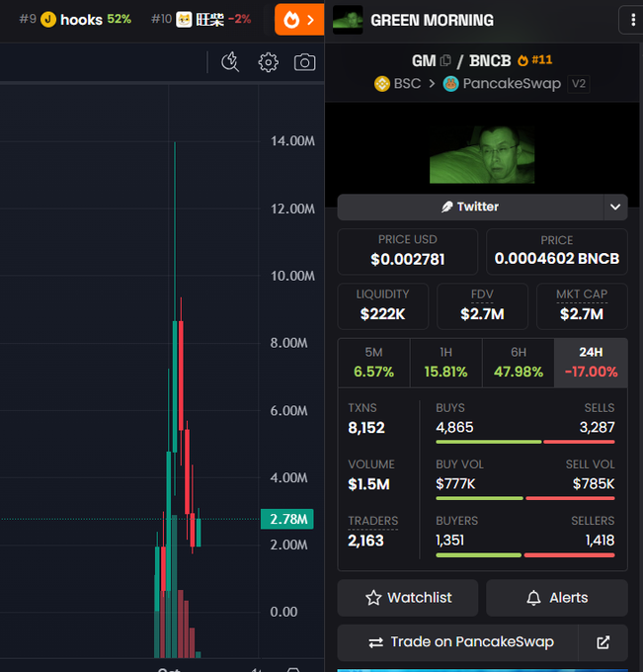This screenshot has width=643, height=672.
Task: Open the chart settings gear icon
Action: [269, 62]
